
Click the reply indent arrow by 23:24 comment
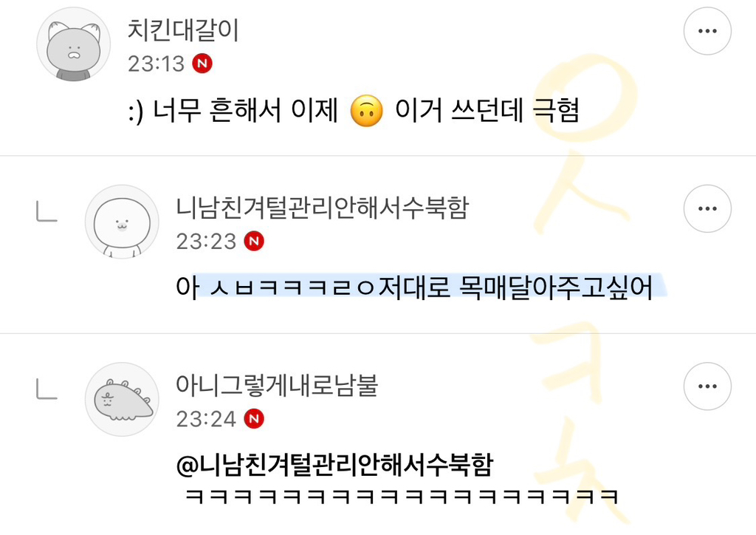(x=47, y=389)
